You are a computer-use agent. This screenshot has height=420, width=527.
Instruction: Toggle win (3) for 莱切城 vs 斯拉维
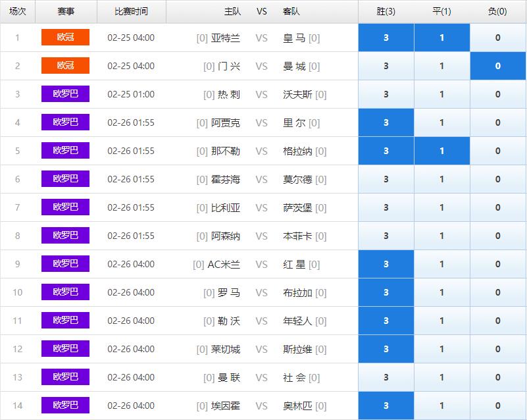coord(386,349)
